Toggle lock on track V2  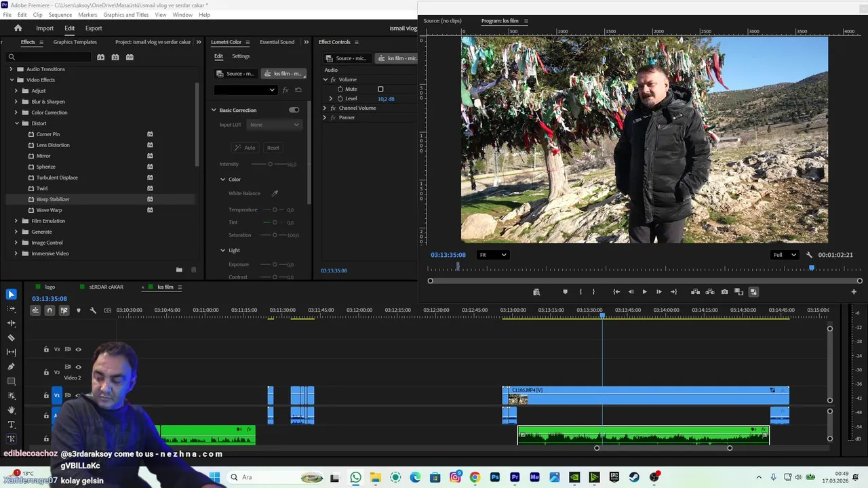tap(46, 372)
